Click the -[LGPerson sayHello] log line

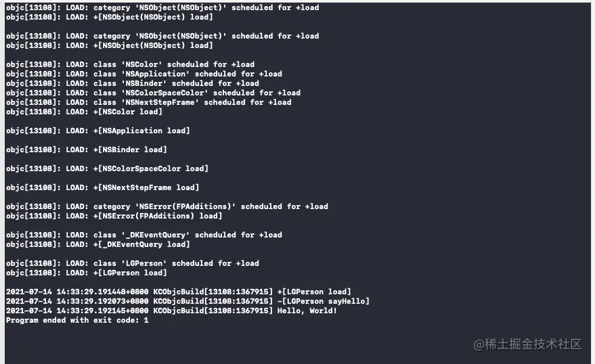[x=188, y=302]
